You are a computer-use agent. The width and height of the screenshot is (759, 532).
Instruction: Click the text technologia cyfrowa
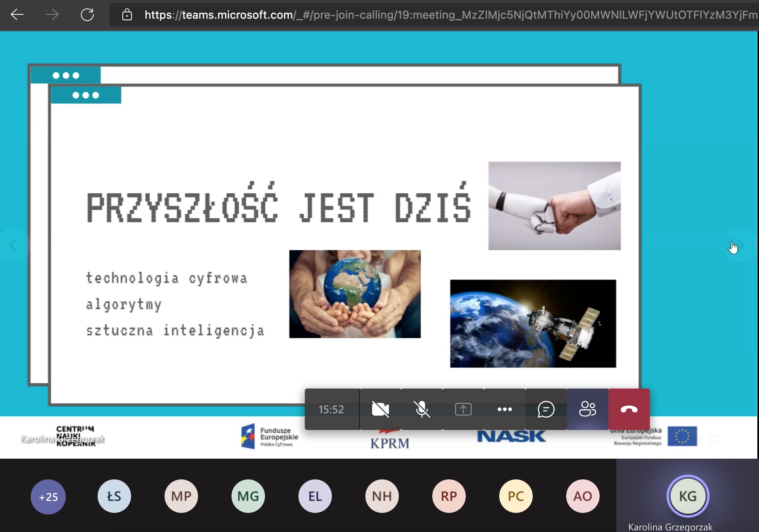(167, 278)
